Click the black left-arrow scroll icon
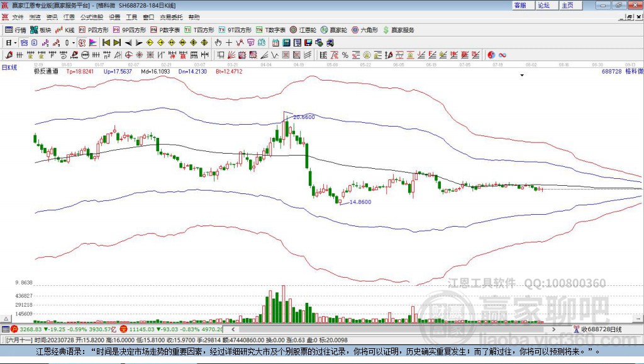The image size is (644, 364). pos(128,43)
